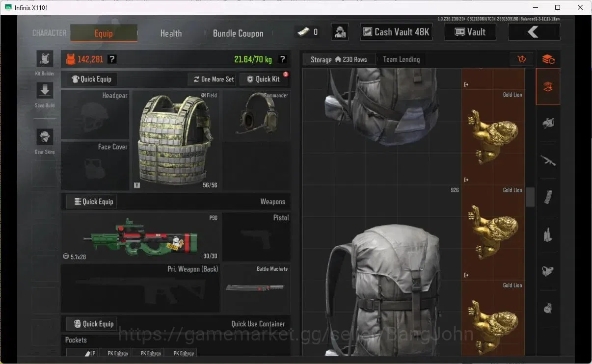Click Quick Equip for gear section

pyautogui.click(x=92, y=79)
